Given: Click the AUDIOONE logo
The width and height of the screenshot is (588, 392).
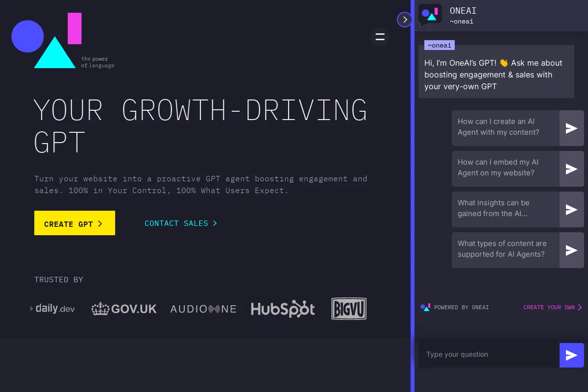Looking at the screenshot, I should tap(203, 309).
